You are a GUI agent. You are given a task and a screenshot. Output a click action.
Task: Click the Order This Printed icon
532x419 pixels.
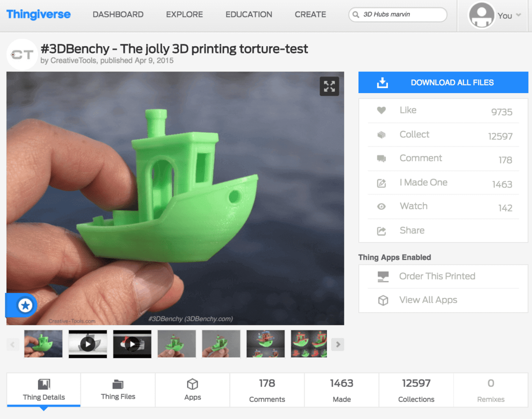[x=383, y=277]
